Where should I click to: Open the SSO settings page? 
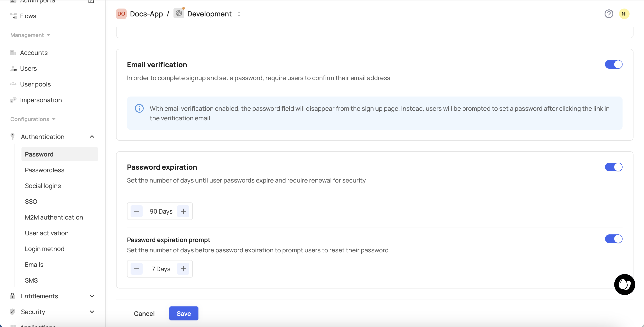click(31, 201)
